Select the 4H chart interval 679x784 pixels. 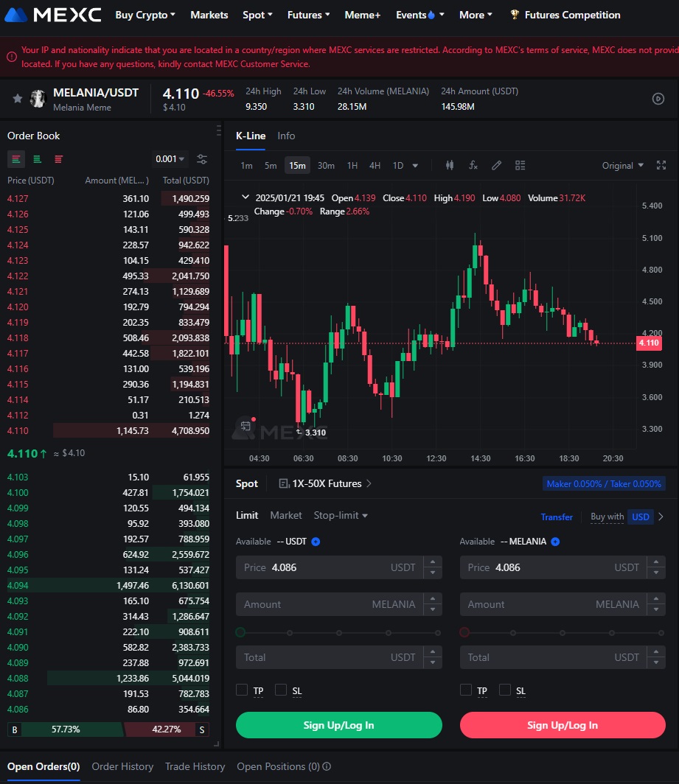click(375, 166)
